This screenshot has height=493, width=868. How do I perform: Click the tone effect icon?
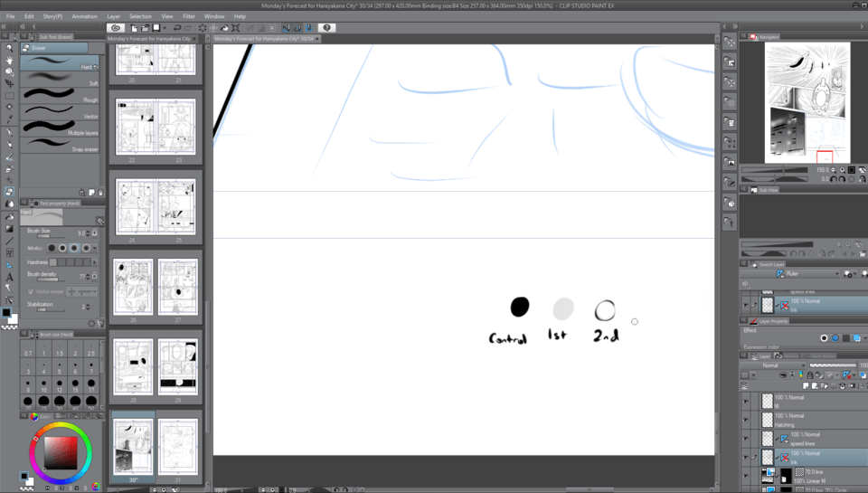[846, 338]
